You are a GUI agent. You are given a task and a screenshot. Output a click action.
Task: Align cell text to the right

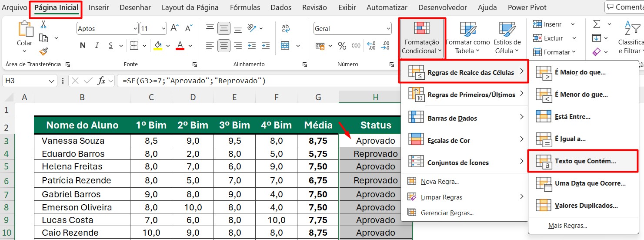point(238,45)
